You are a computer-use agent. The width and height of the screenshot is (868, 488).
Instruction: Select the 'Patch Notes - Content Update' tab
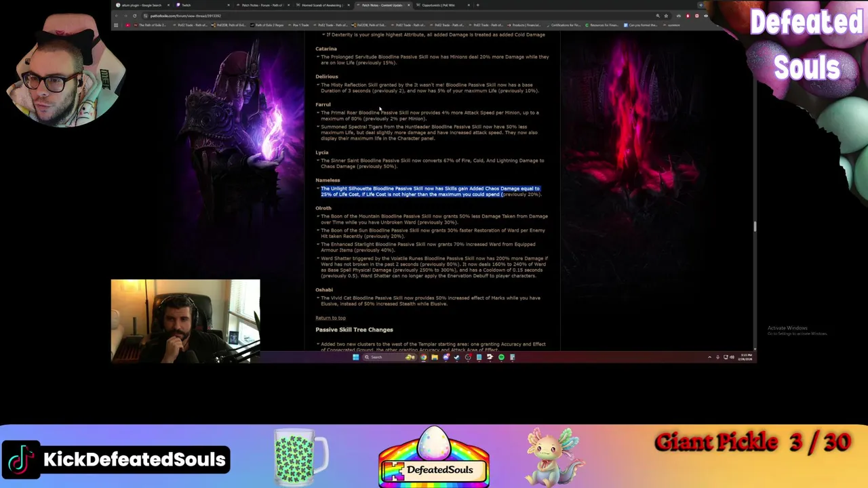[x=383, y=5]
